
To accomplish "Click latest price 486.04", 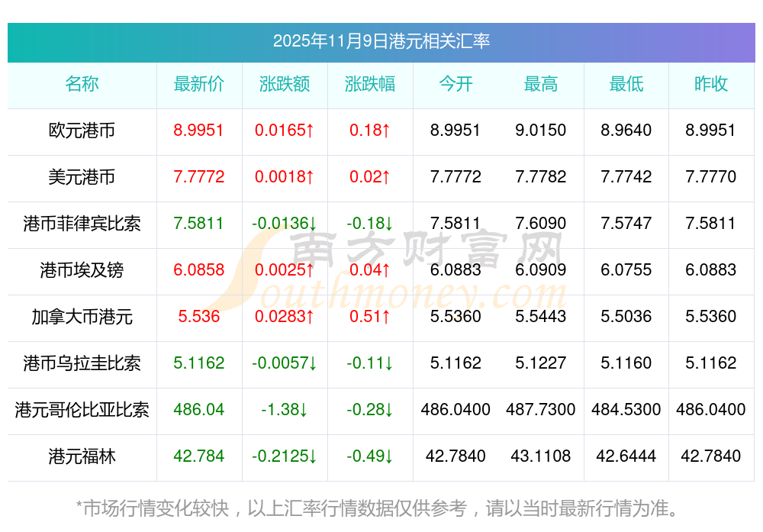I will click(x=198, y=410).
